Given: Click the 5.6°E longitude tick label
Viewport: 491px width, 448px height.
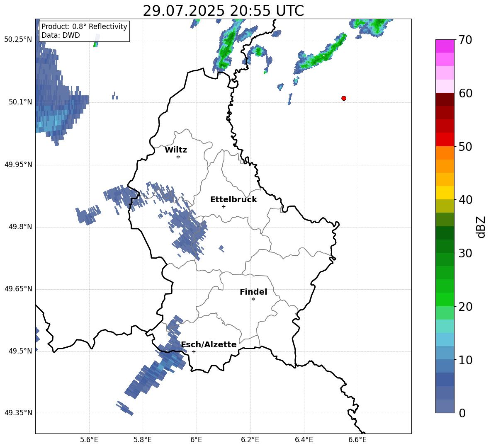Looking at the screenshot, I should point(89,440).
